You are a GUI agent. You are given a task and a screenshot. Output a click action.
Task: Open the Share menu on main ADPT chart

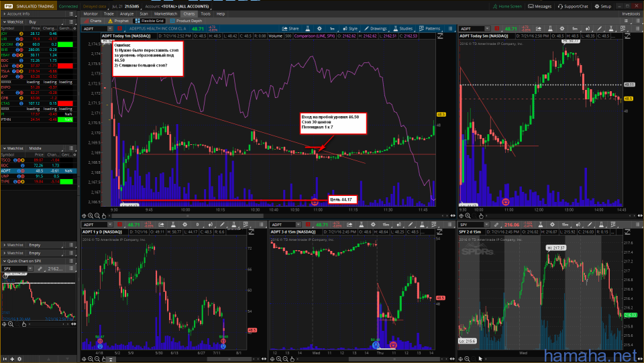click(x=290, y=29)
